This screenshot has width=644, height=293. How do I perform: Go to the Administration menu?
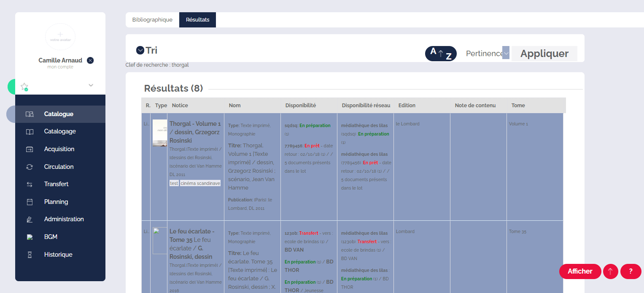64,219
